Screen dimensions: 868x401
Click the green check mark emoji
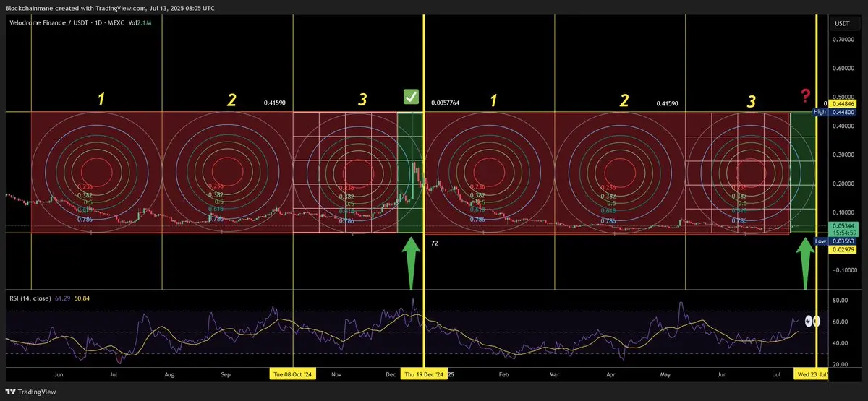point(411,98)
